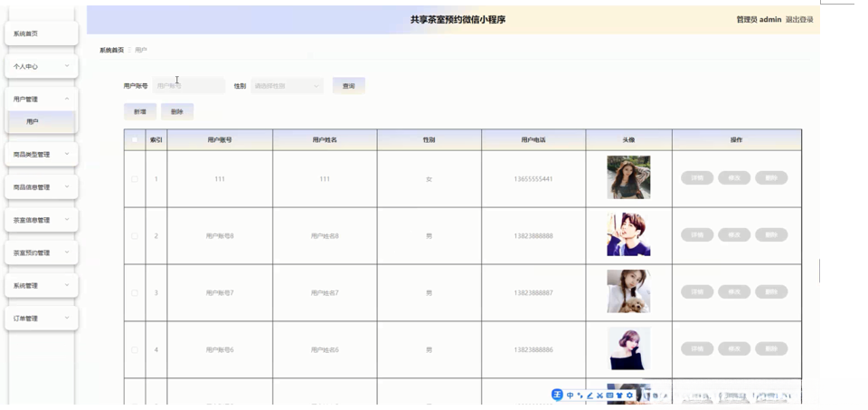Click the 新增 add button
Screen dimensions: 868x410
pos(140,112)
